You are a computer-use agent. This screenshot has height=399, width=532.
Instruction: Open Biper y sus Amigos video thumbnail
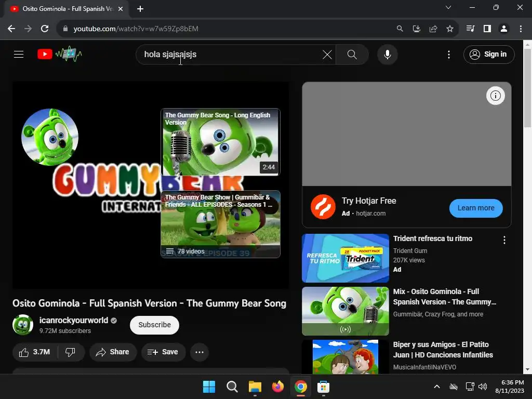coord(345,357)
